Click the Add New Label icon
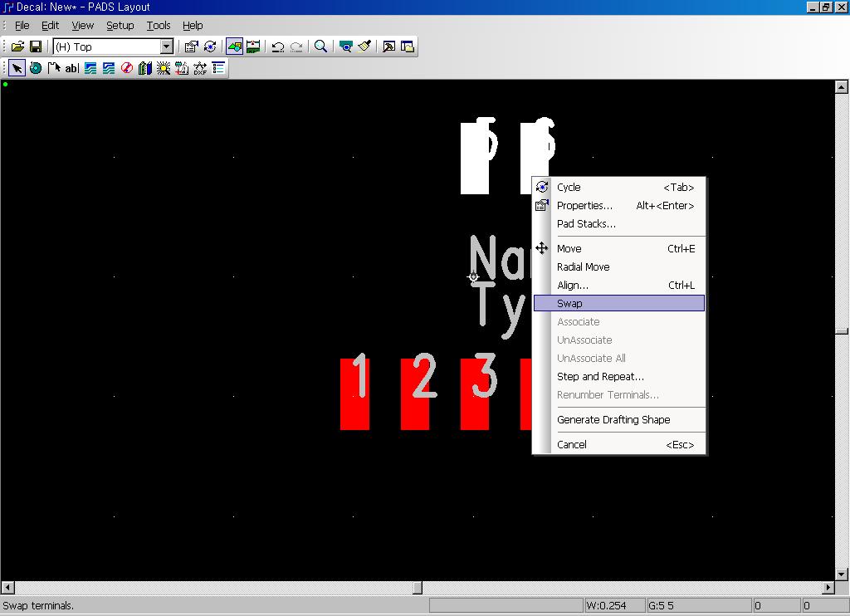Screen dimensions: 850x616 (x=182, y=68)
